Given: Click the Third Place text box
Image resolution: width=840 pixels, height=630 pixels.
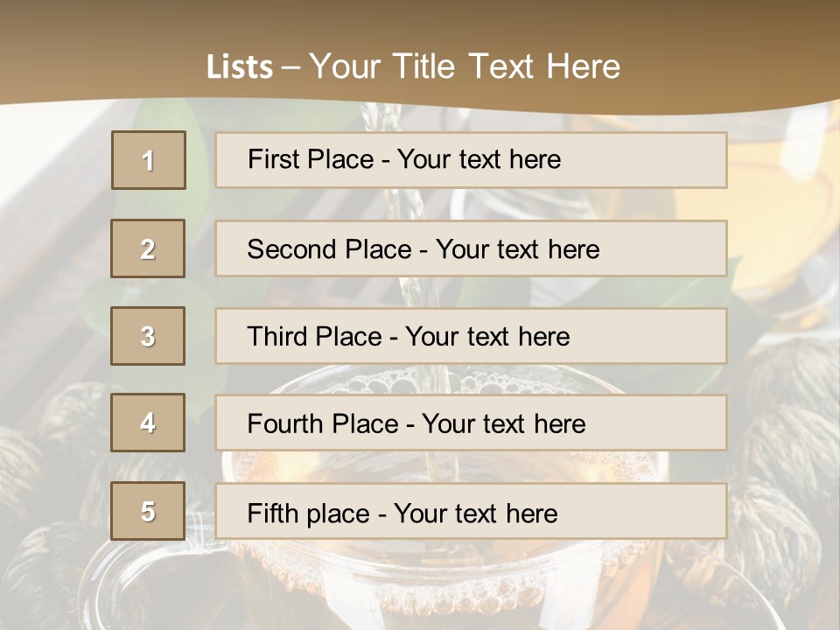Looking at the screenshot, I should [471, 336].
